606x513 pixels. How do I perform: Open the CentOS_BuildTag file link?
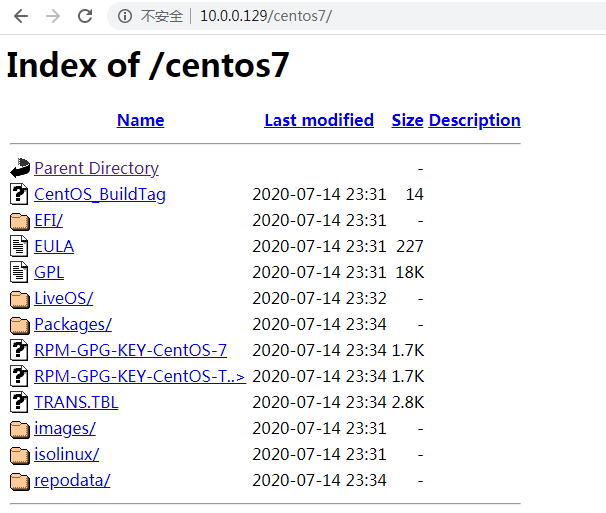[100, 194]
